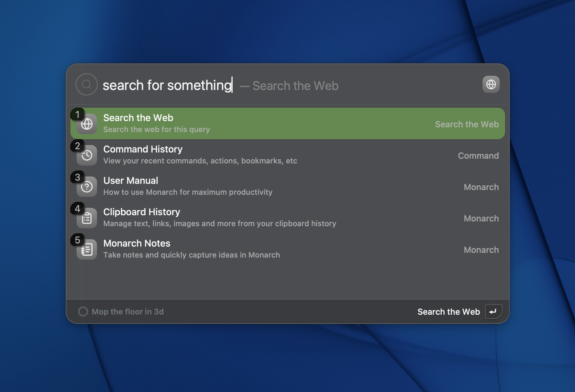
Task: Click the number 2 shortcut badge
Action: (x=77, y=146)
